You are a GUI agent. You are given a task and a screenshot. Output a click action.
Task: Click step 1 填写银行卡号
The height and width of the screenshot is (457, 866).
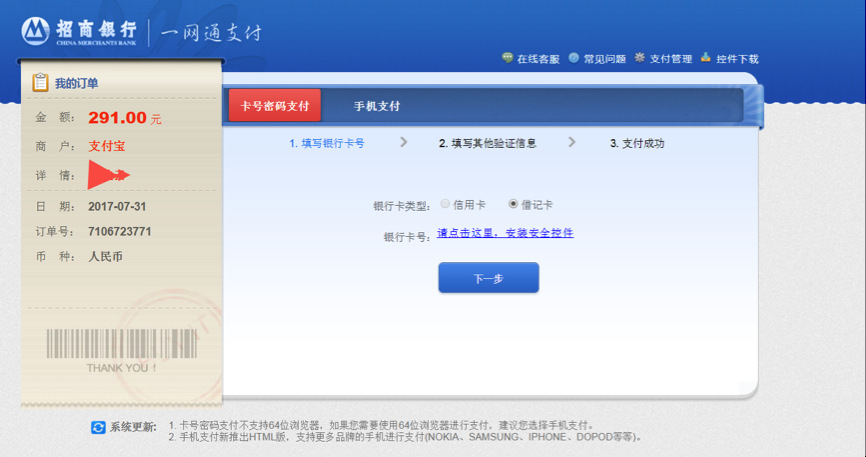point(327,144)
